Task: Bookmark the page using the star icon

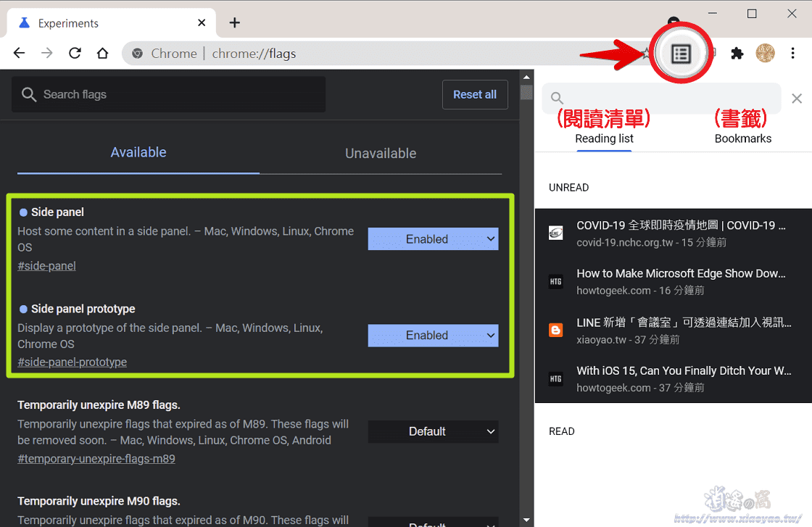Action: [645, 53]
